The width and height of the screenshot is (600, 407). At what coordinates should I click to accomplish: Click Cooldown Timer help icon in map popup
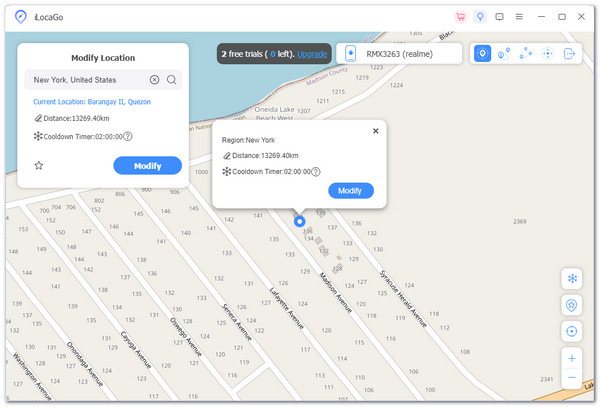click(x=316, y=172)
